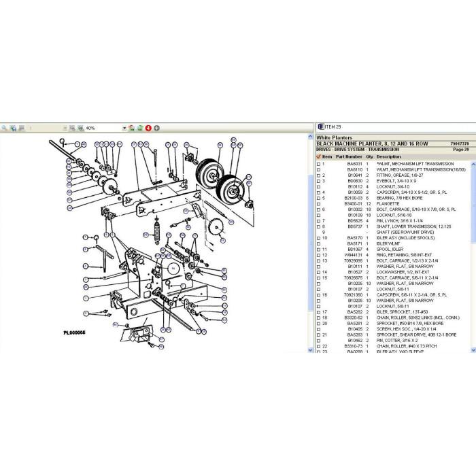
Task: Click the diagram pane scroll-up arrow
Action: click(310, 137)
